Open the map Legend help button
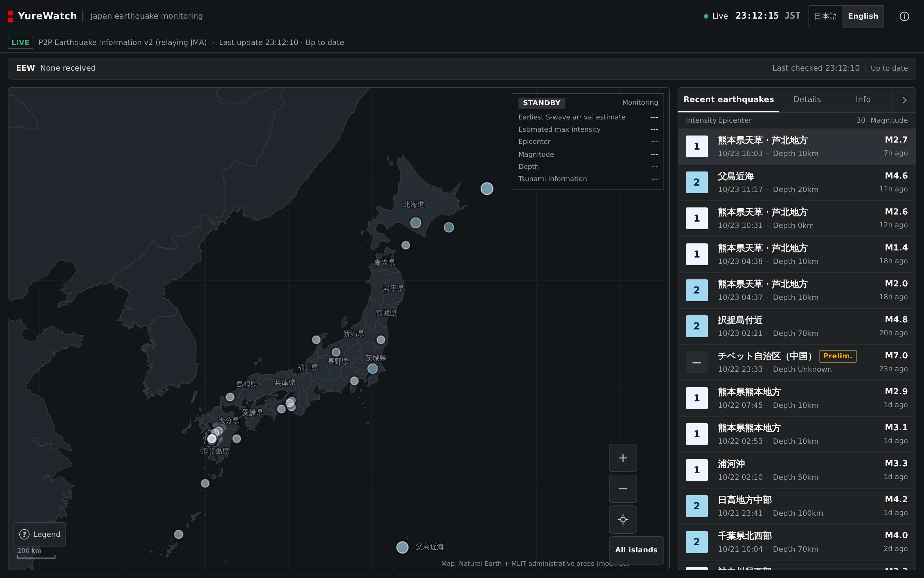Screen dimensions: 924x578 pos(40,534)
